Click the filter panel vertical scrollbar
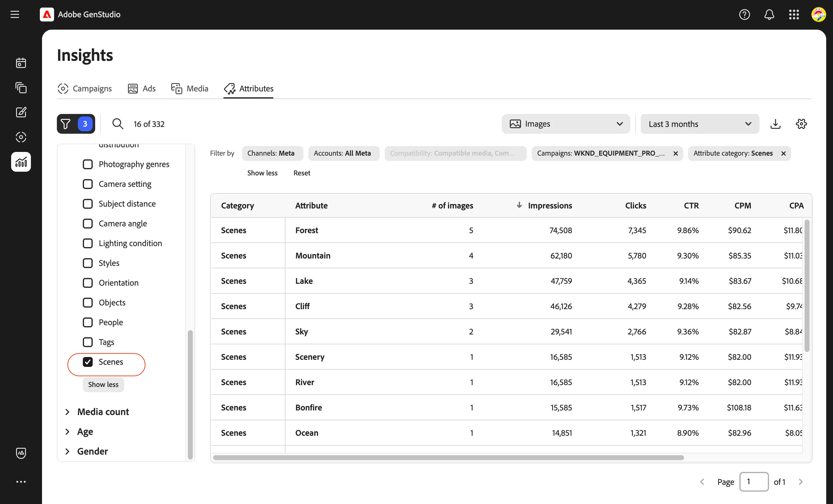The height and width of the screenshot is (504, 833). pyautogui.click(x=190, y=394)
